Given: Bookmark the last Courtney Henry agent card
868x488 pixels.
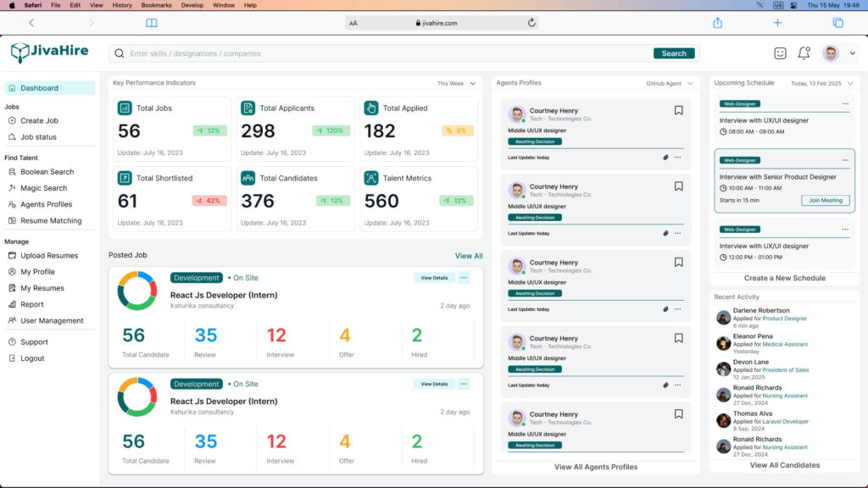Looking at the screenshot, I should pyautogui.click(x=678, y=413).
